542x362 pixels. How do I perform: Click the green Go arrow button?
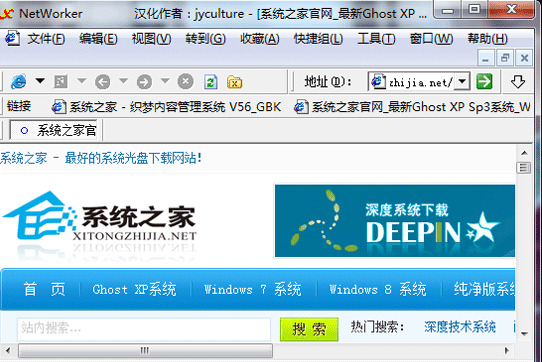tap(484, 82)
